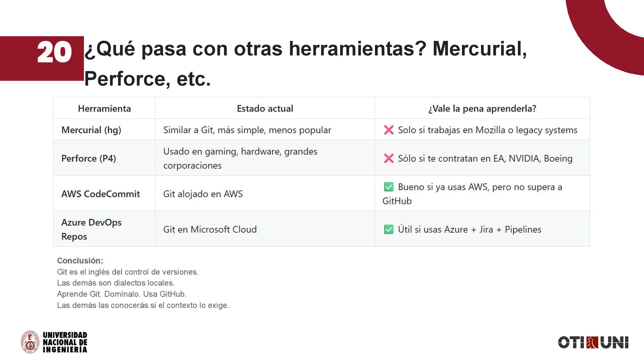The height and width of the screenshot is (362, 644).
Task: Click the Conclusión heading text
Action: 80,261
